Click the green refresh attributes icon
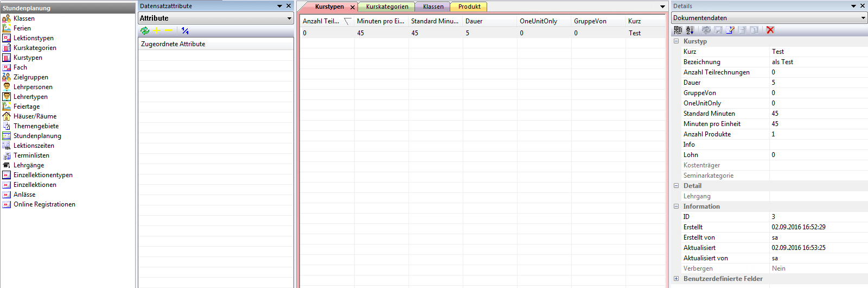The image size is (868, 288). (x=145, y=31)
